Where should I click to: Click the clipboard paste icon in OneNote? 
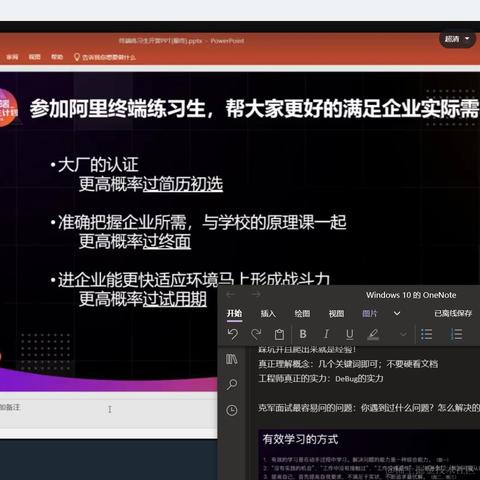pyautogui.click(x=279, y=334)
